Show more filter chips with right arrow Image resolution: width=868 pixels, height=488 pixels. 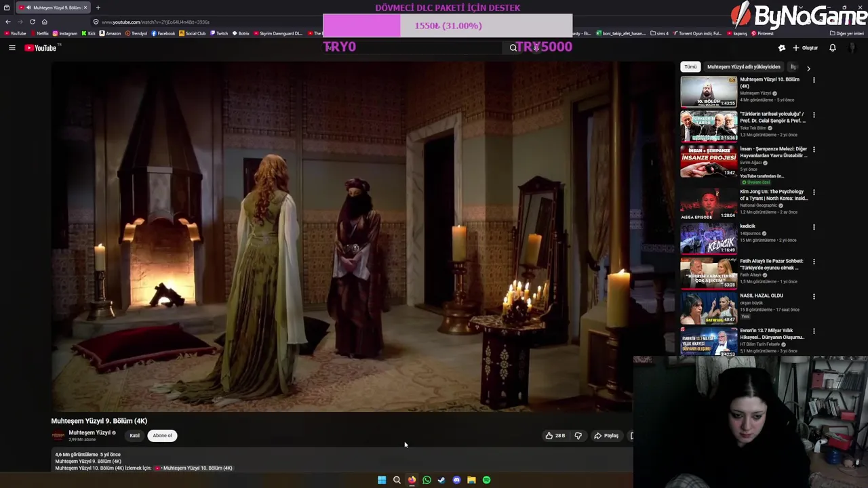[808, 68]
